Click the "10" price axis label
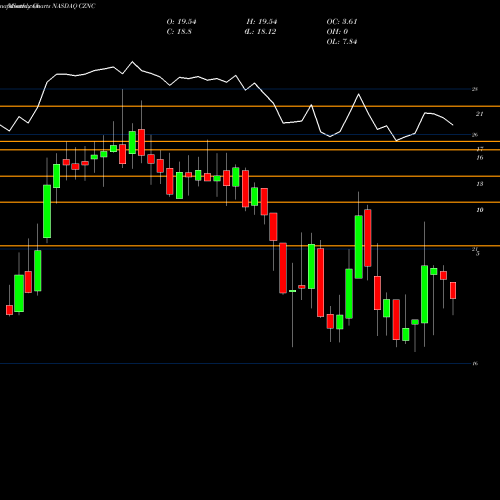Viewport: 500px width, 500px height. click(480, 210)
